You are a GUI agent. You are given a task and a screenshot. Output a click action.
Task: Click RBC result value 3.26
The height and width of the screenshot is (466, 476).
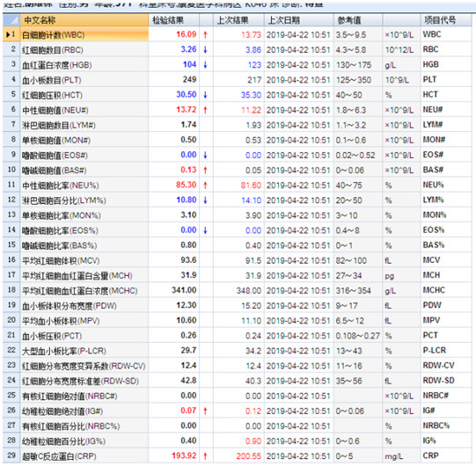click(x=188, y=49)
